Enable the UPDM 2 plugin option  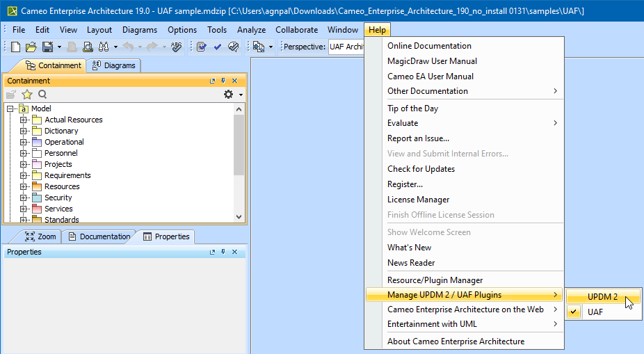pos(602,296)
